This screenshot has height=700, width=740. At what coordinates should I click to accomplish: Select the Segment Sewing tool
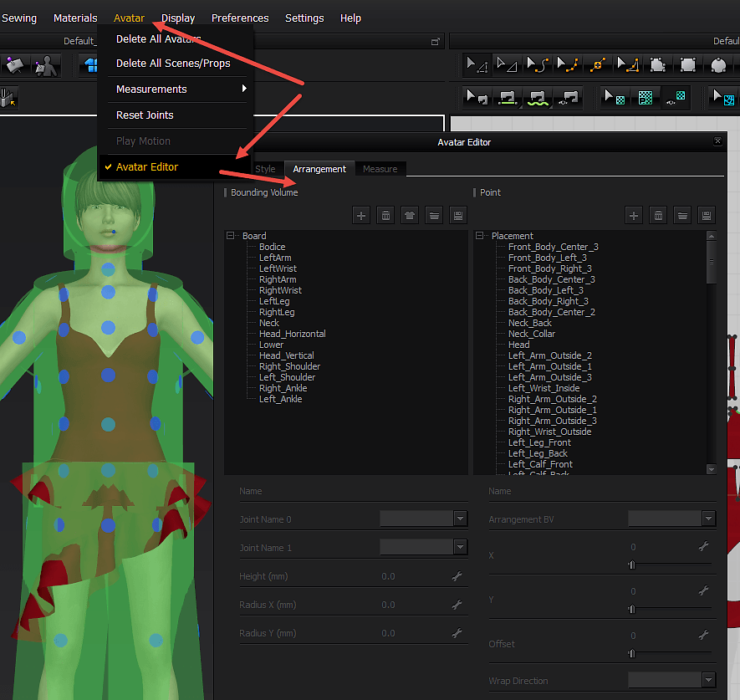[x=508, y=98]
